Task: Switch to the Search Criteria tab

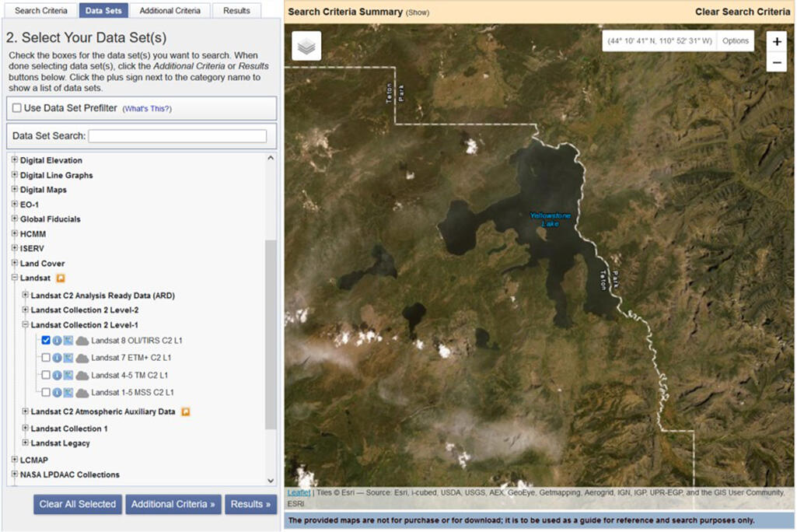Action: (x=40, y=11)
